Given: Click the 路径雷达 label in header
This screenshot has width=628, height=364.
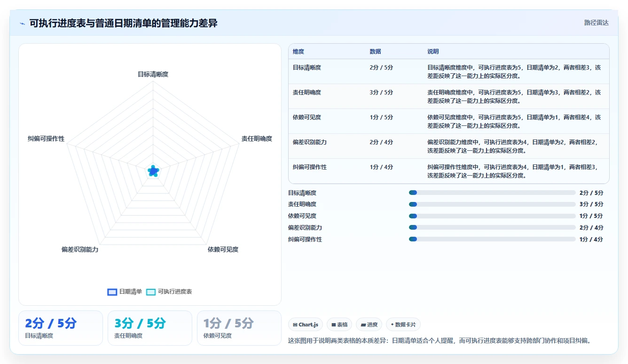Looking at the screenshot, I should tap(597, 23).
